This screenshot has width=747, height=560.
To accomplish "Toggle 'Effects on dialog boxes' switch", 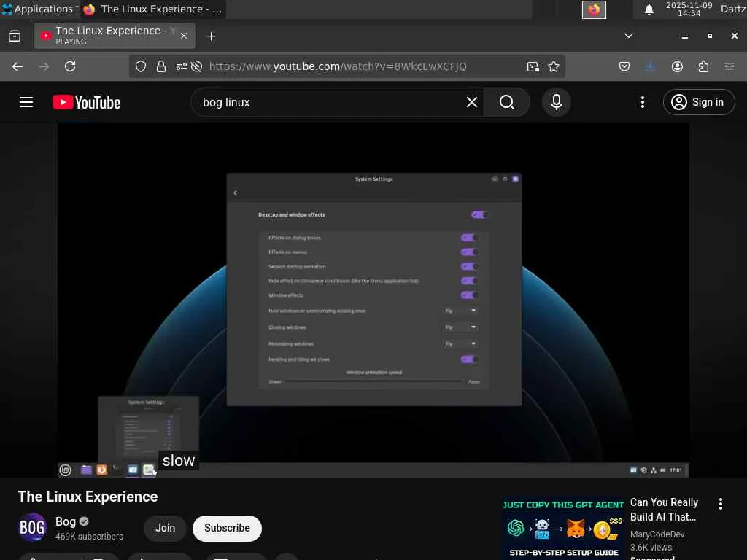I will (x=469, y=238).
